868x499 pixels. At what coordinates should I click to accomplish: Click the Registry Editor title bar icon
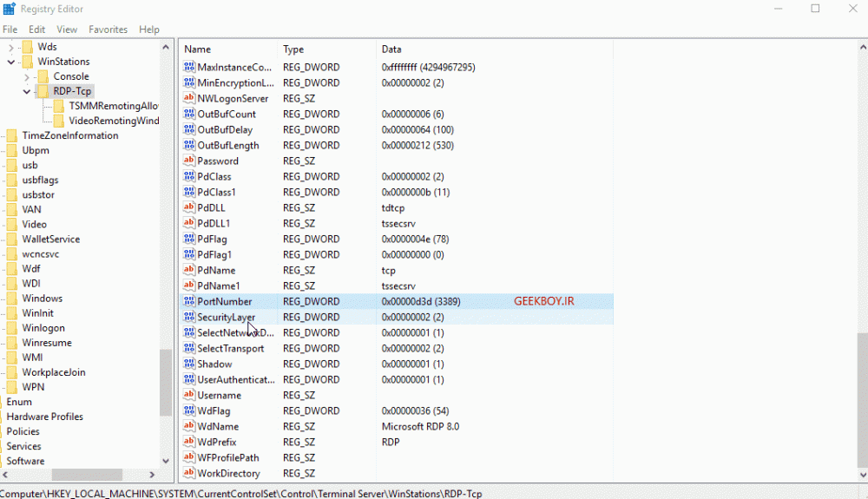10,9
